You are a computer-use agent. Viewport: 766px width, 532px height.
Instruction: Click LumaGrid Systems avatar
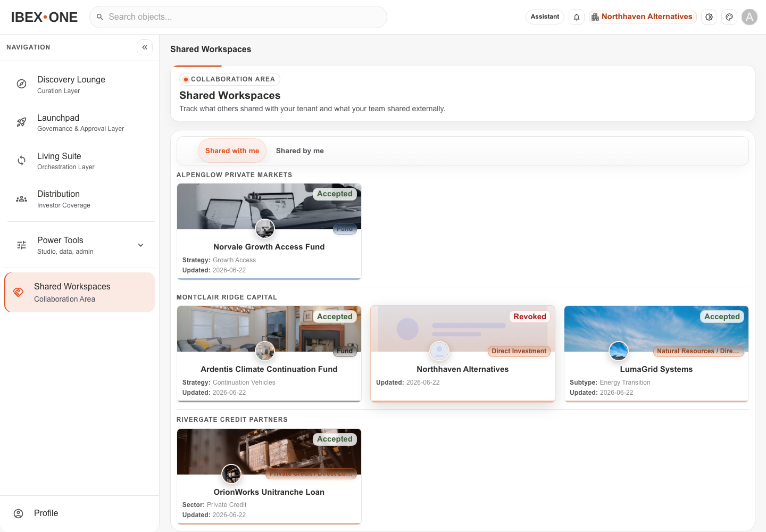pyautogui.click(x=619, y=351)
